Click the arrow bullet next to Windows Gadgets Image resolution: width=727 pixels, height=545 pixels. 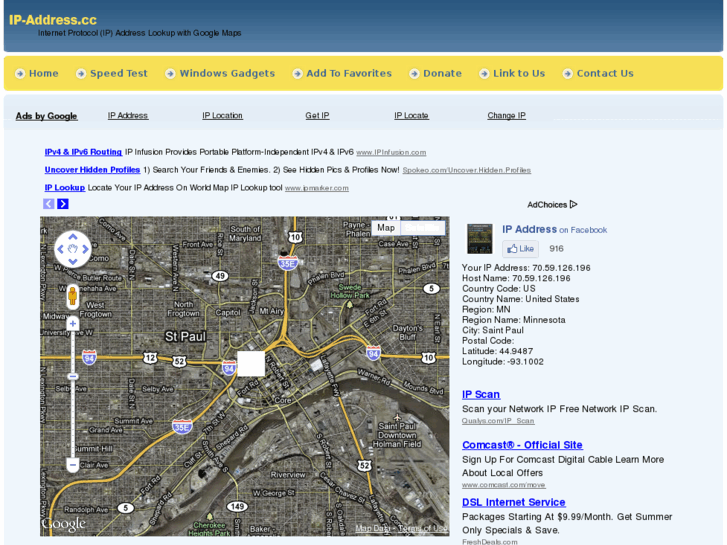(170, 73)
